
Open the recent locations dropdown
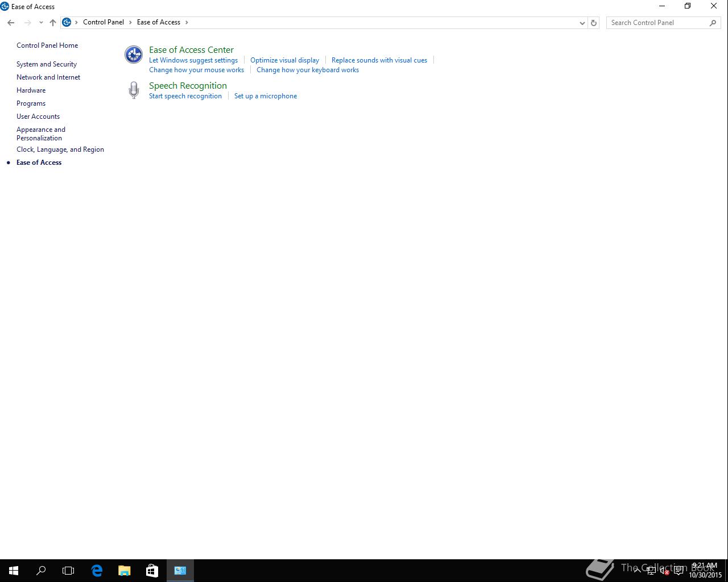pos(41,23)
